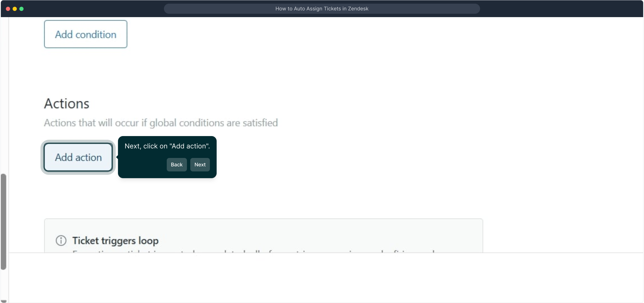Screen dimensions: 644x303
Task: Click the Ticket triggers loop heading
Action: 115,241
